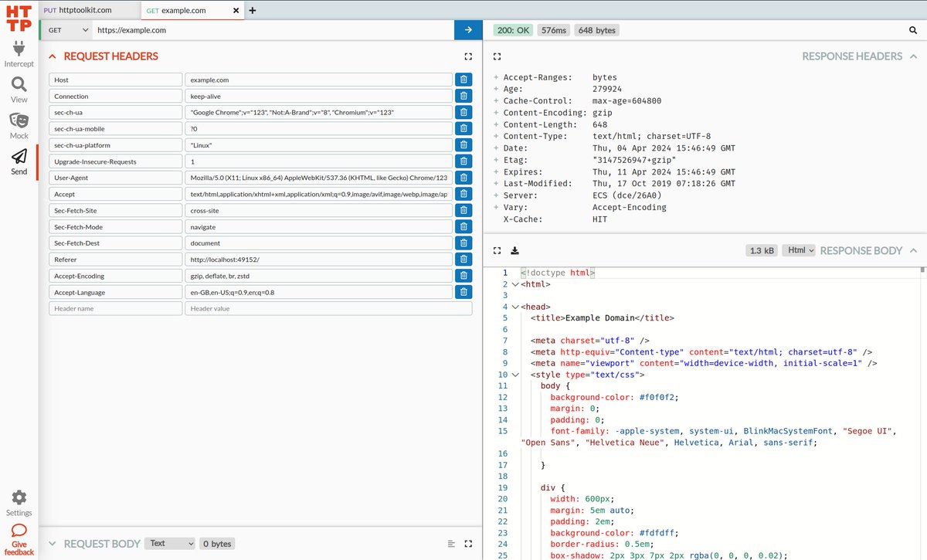The width and height of the screenshot is (927, 560).
Task: Open the Mock page in sidebar
Action: 19,126
